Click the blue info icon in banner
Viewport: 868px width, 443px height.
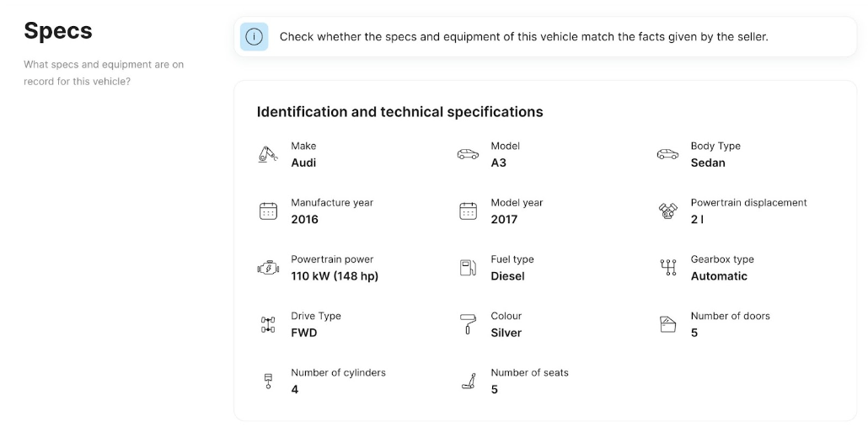point(255,37)
